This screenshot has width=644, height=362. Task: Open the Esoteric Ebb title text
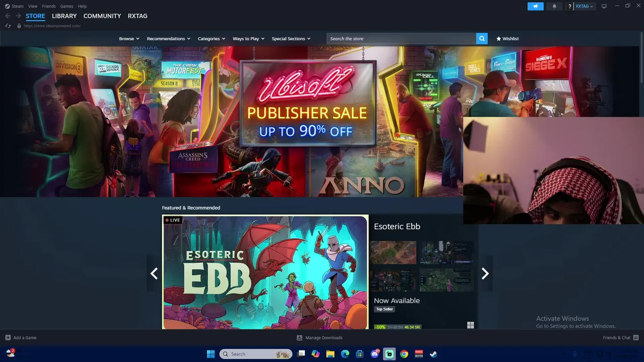coord(397,226)
